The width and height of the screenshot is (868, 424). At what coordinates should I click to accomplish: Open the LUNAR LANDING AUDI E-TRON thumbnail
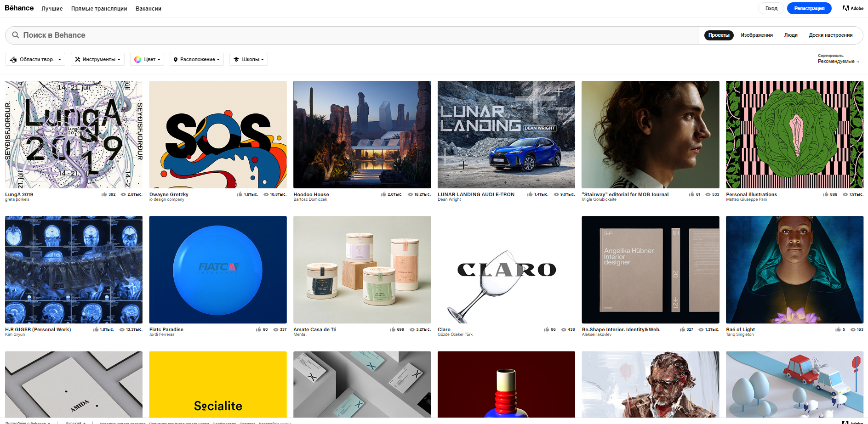(x=506, y=135)
